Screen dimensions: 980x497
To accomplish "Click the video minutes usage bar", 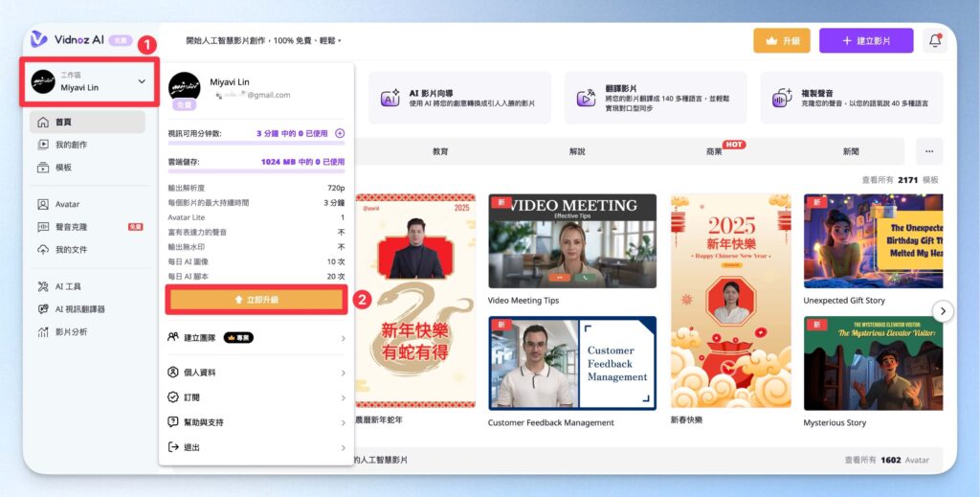I will tap(256, 143).
